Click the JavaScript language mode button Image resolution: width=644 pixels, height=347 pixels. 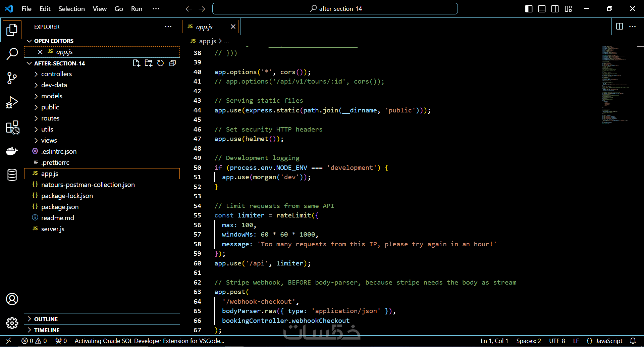point(608,341)
